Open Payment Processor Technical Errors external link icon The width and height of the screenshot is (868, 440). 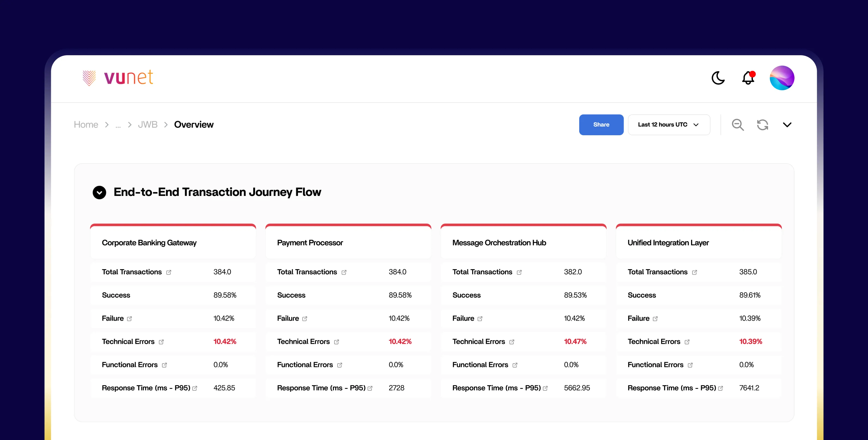tap(336, 342)
